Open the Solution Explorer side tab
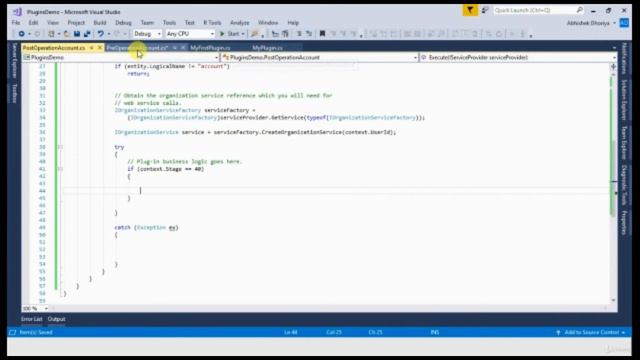The width and height of the screenshot is (640, 360). coord(624,100)
